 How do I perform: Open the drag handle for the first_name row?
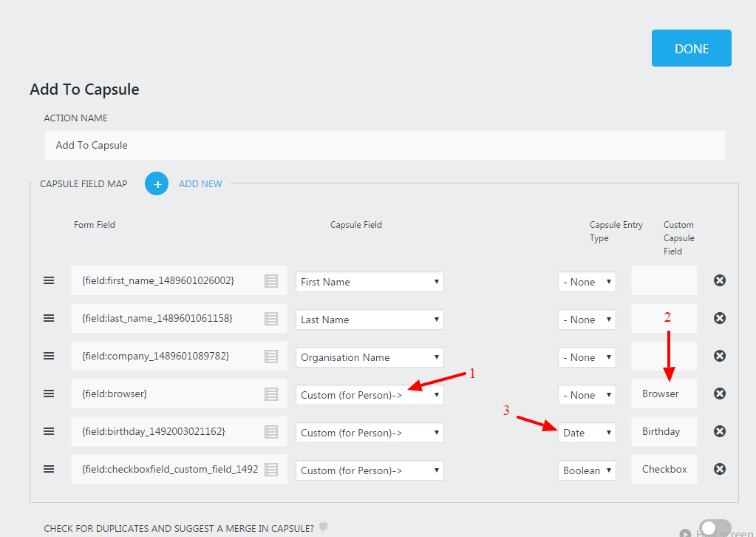coord(49,280)
